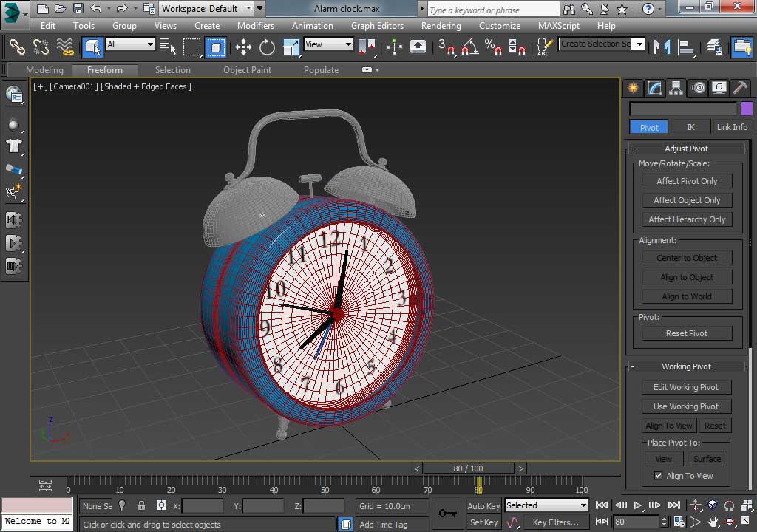Toggle Auto Key animation mode
Viewport: 757px width, 532px height.
tap(483, 506)
